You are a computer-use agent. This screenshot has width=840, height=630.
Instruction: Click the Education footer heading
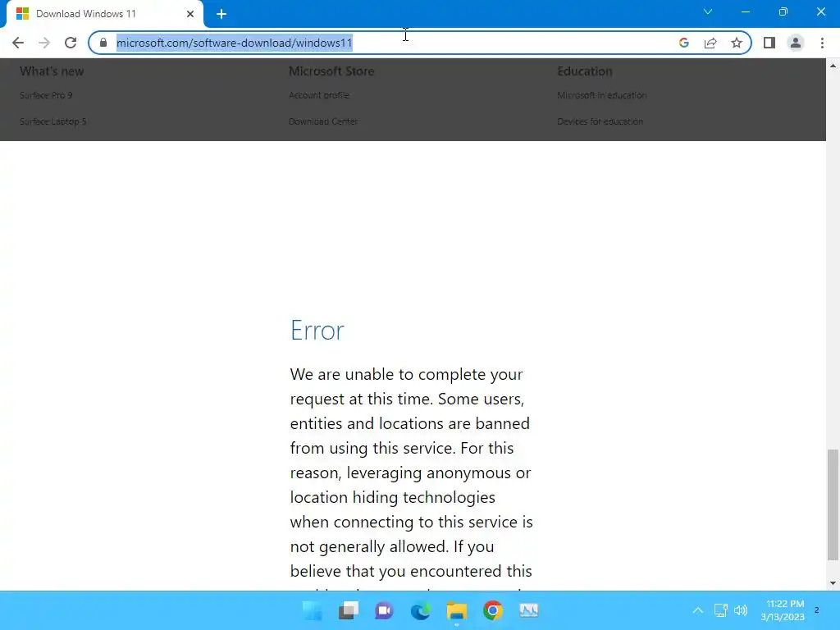(x=584, y=71)
